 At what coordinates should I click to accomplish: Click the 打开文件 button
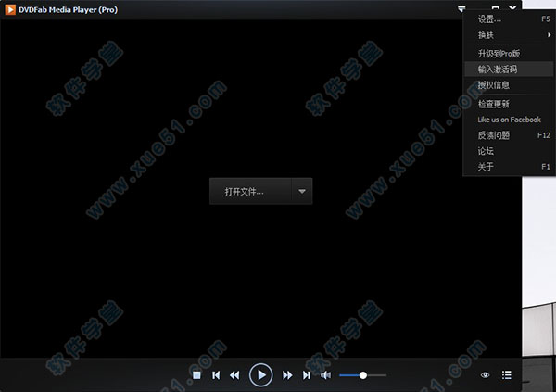246,192
